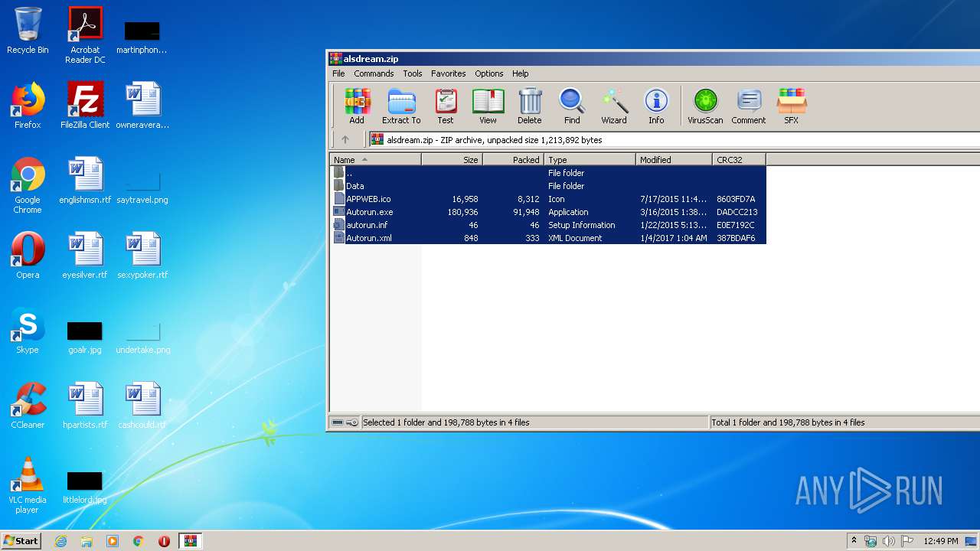This screenshot has height=551, width=980.
Task: Open Acrobat Reader DC desktop shortcut
Action: (85, 35)
